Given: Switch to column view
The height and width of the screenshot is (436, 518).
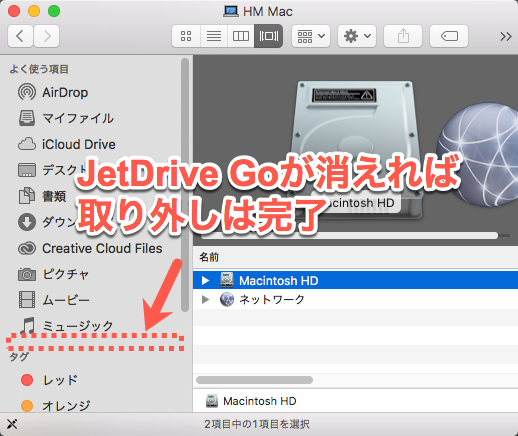Looking at the screenshot, I should (x=241, y=36).
